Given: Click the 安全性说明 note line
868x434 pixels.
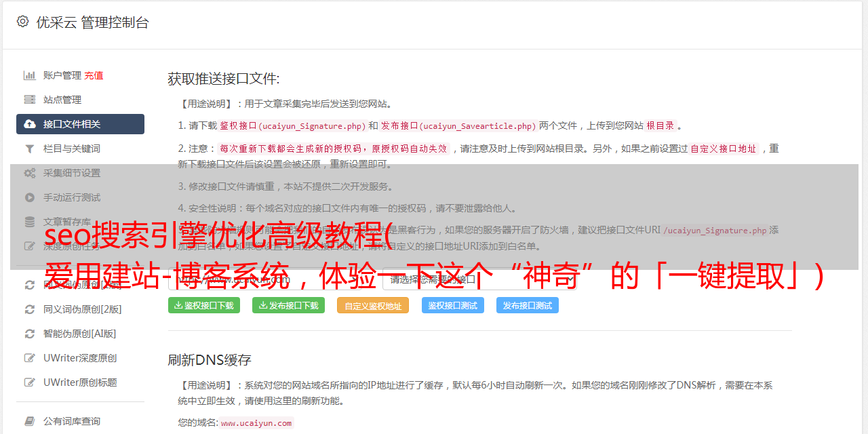Looking at the screenshot, I should (x=348, y=208).
